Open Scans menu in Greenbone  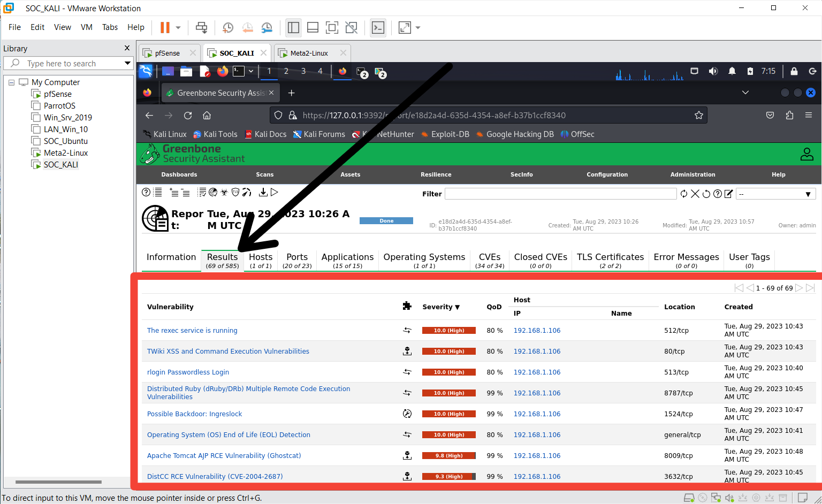pyautogui.click(x=265, y=174)
